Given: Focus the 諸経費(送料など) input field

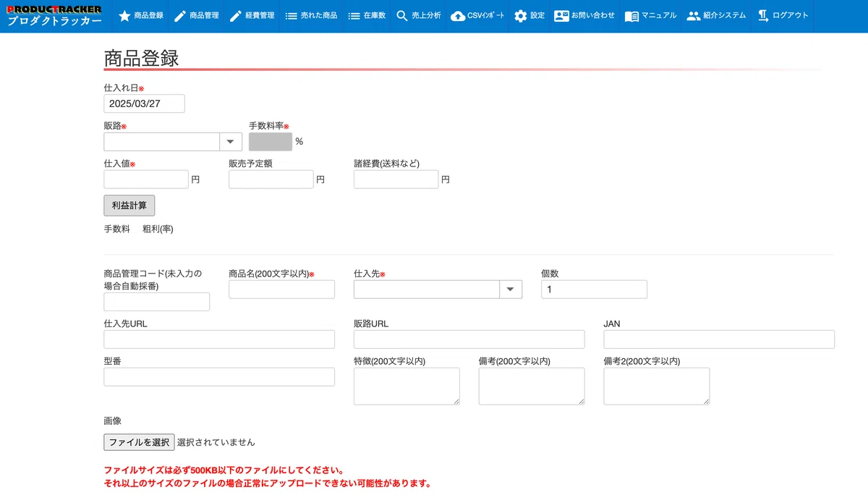Looking at the screenshot, I should point(396,179).
